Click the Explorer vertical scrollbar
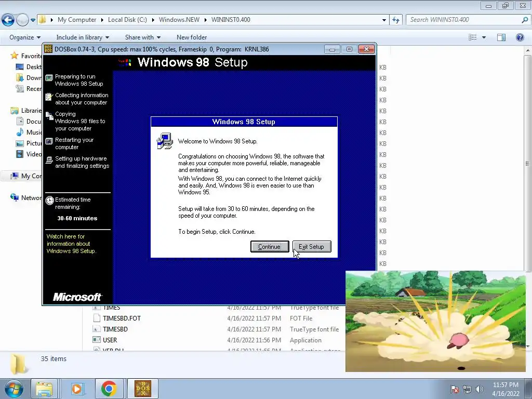532x399 pixels. (528, 163)
